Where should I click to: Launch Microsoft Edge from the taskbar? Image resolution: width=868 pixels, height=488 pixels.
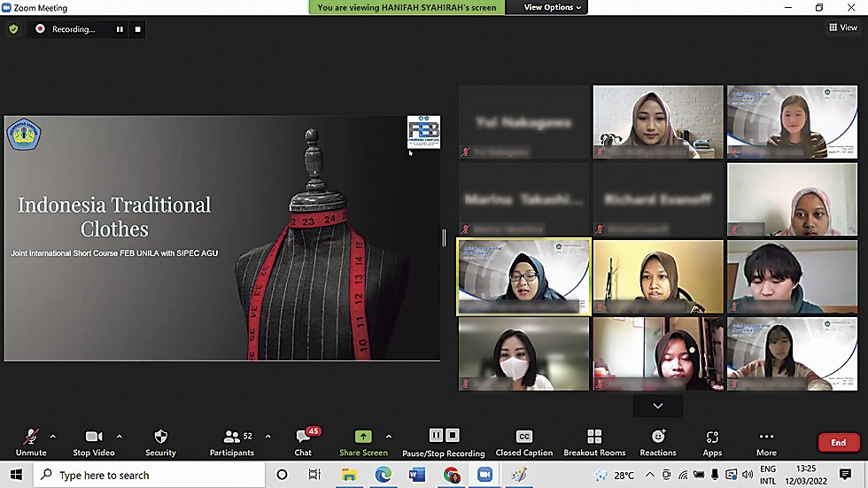tap(383, 475)
